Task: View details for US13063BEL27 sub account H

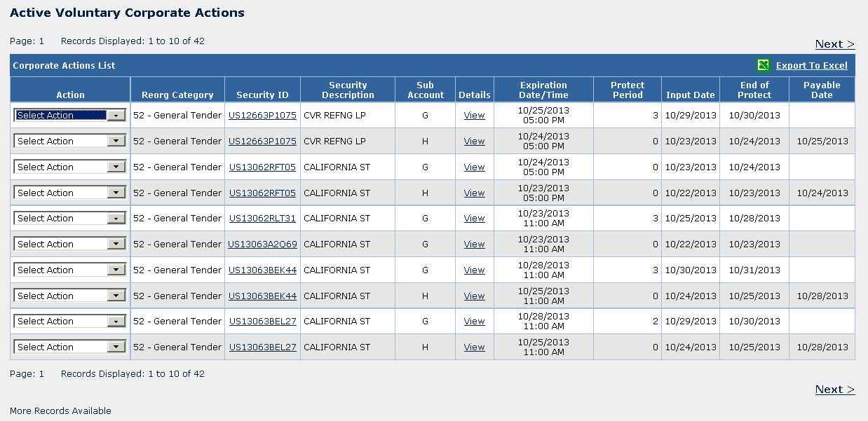Action: (x=474, y=347)
